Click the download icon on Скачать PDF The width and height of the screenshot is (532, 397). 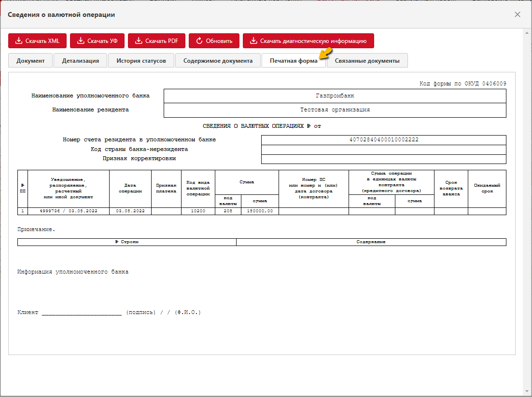pos(139,41)
